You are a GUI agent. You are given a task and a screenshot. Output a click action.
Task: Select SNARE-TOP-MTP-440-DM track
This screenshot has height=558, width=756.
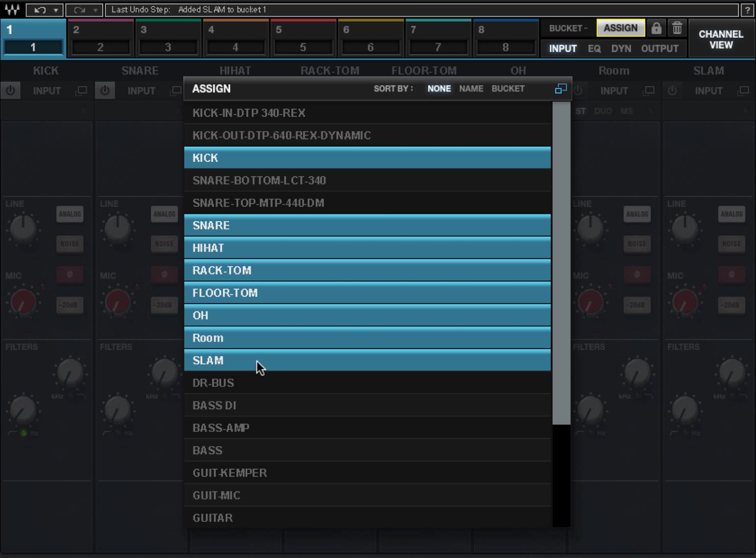coord(367,203)
